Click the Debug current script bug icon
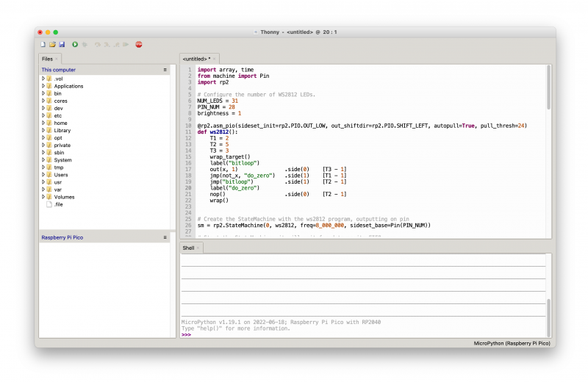 tap(85, 45)
